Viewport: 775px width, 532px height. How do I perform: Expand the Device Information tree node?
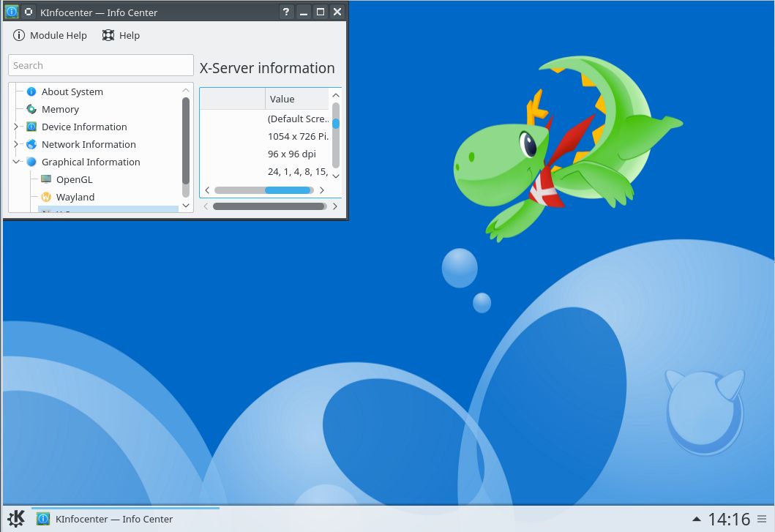[x=16, y=127]
